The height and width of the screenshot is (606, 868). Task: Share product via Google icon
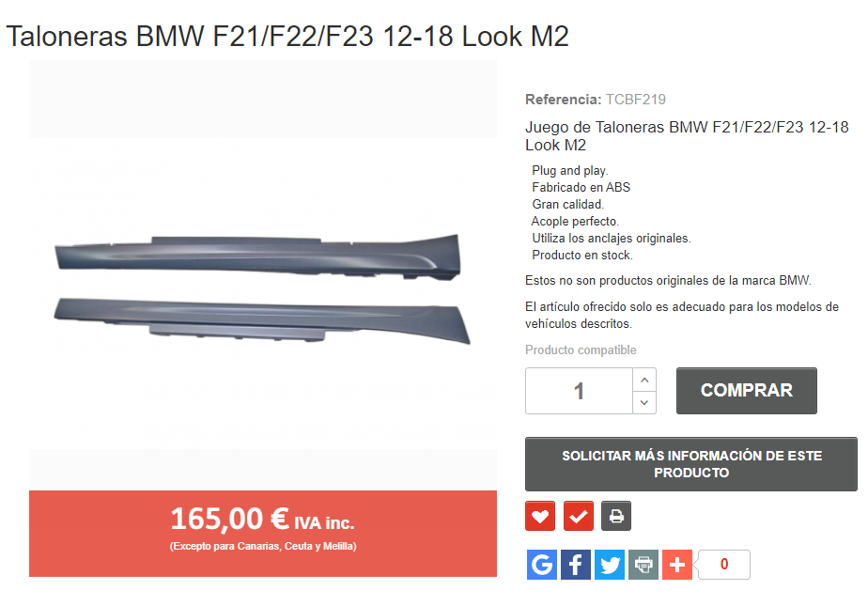pyautogui.click(x=541, y=565)
